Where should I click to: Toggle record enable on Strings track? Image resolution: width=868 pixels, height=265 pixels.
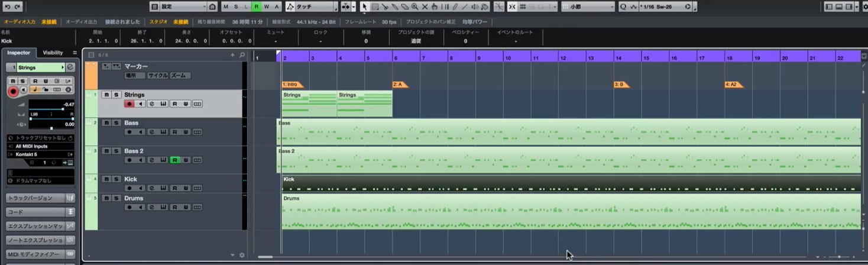(x=129, y=104)
